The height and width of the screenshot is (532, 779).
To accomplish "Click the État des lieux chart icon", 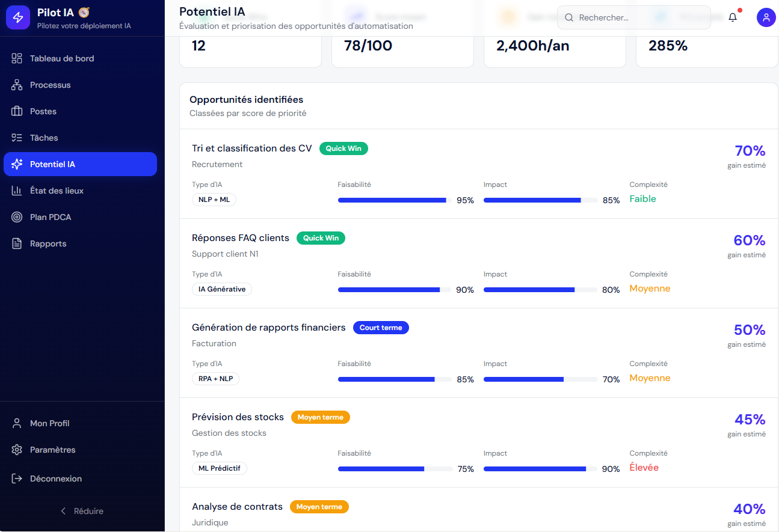I will point(17,191).
